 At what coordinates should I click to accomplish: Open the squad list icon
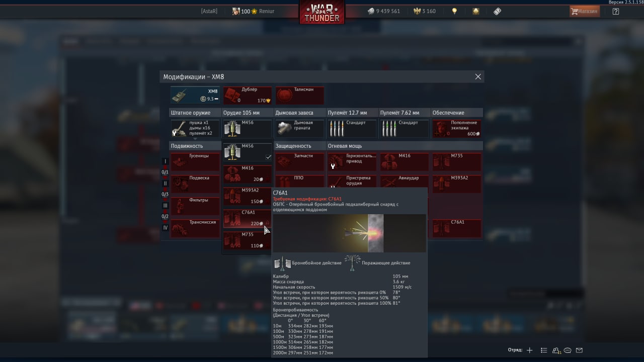coord(544,350)
